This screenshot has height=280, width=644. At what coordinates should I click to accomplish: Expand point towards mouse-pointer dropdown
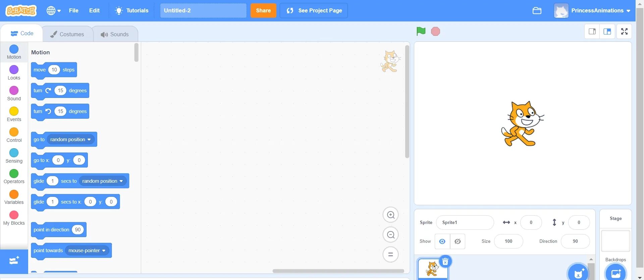coord(87,250)
